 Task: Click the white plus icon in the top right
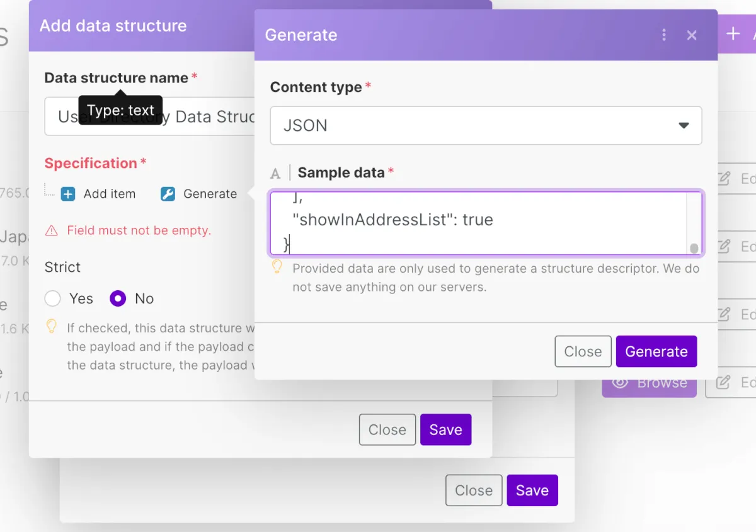733,34
